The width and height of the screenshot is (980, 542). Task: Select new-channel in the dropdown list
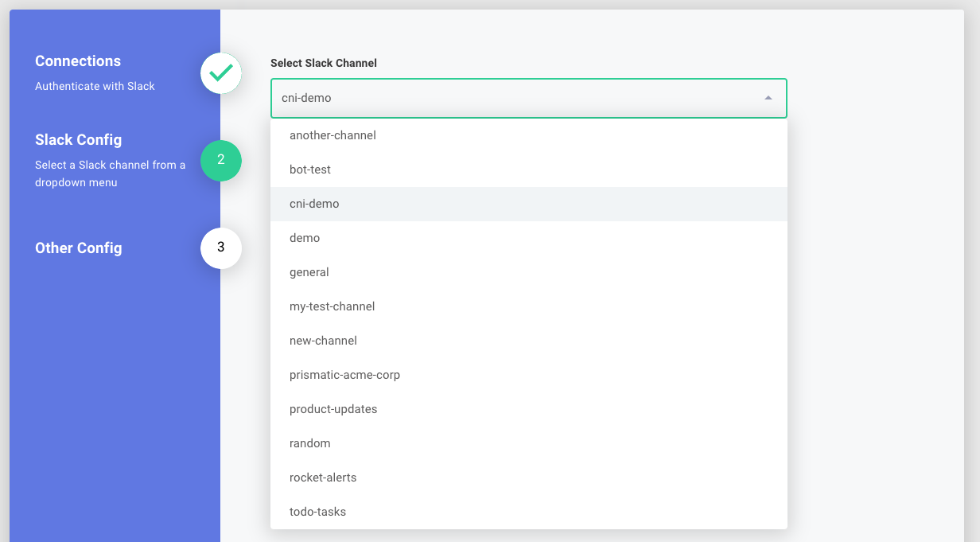point(322,340)
